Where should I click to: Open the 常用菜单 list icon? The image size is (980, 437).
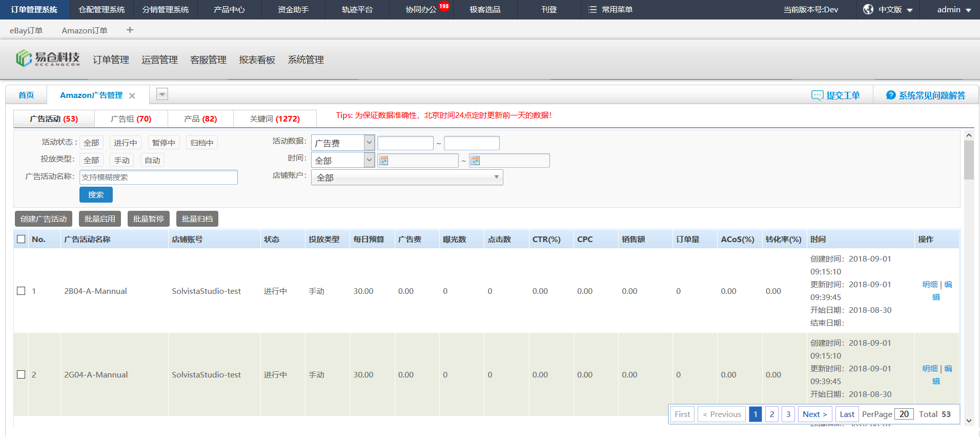coord(593,10)
